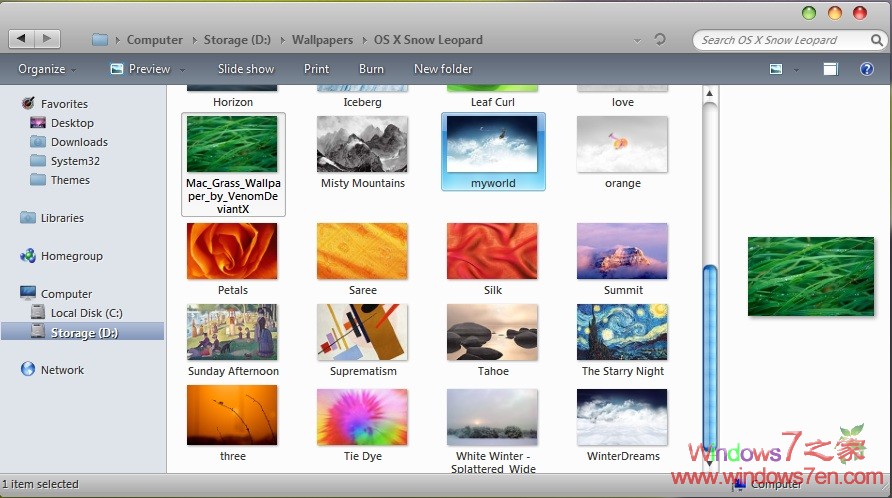Click the Favorites star icon

pyautogui.click(x=28, y=103)
